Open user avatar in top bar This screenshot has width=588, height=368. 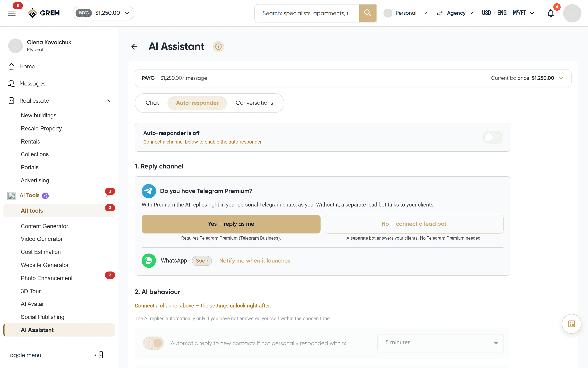click(572, 13)
